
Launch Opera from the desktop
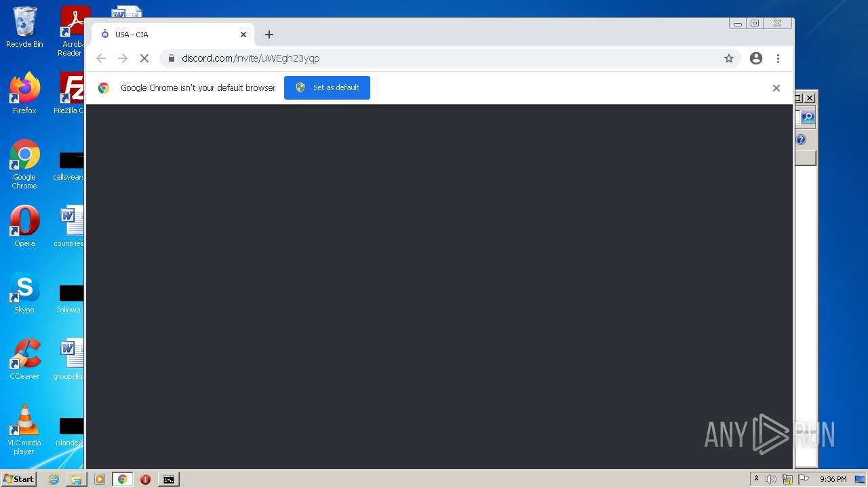[24, 226]
